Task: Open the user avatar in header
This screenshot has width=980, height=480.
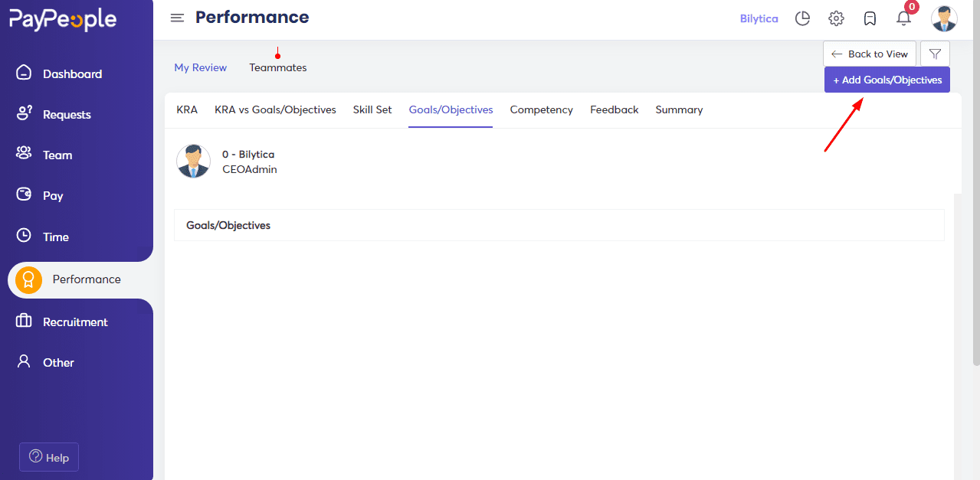Action: coord(944,18)
